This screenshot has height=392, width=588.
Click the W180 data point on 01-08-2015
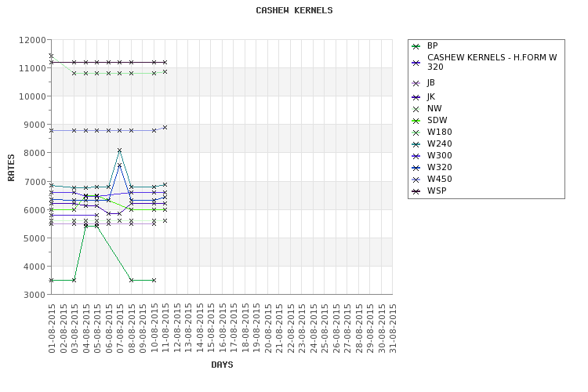tap(52, 56)
